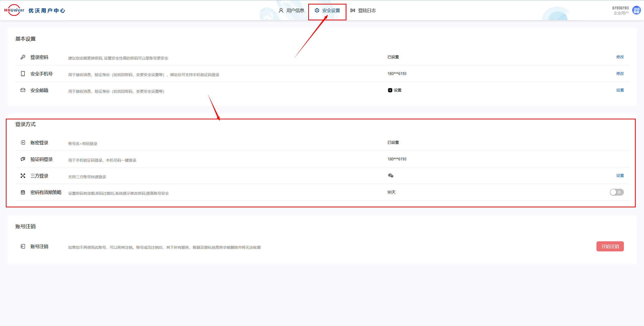Viewport: 644px width, 326px height.
Task: Click the network icon beside 三方登录
Action: pos(23,176)
